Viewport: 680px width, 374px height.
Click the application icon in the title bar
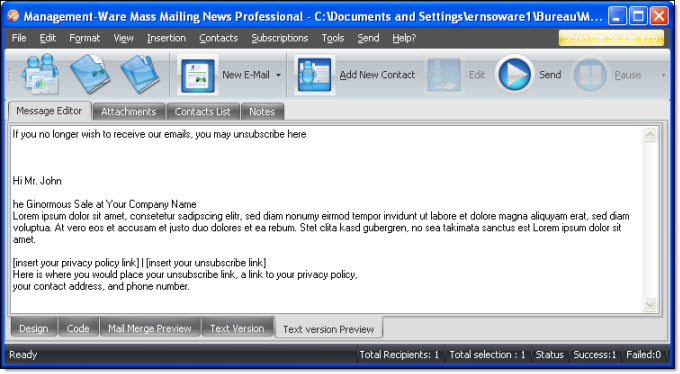pos(13,16)
